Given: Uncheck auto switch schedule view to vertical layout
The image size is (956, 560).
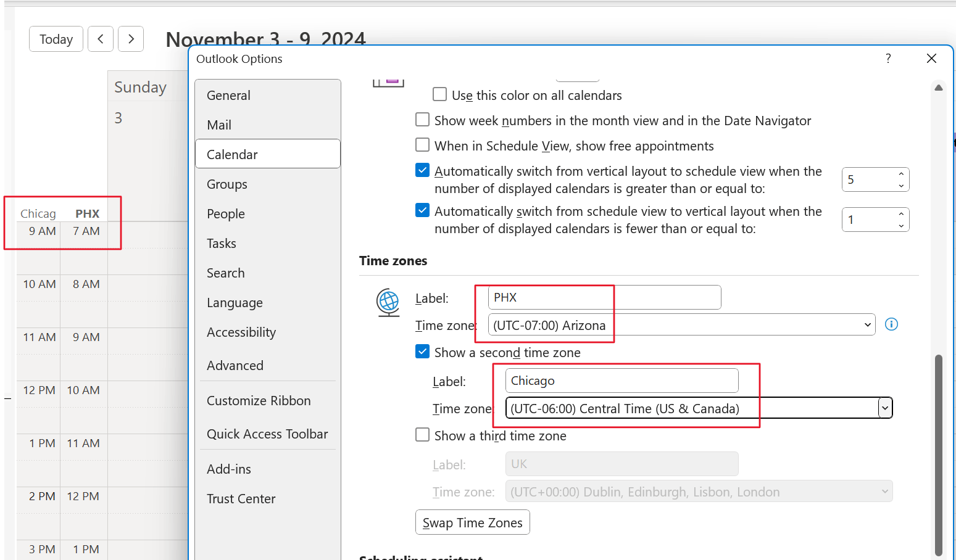Looking at the screenshot, I should click(x=423, y=210).
